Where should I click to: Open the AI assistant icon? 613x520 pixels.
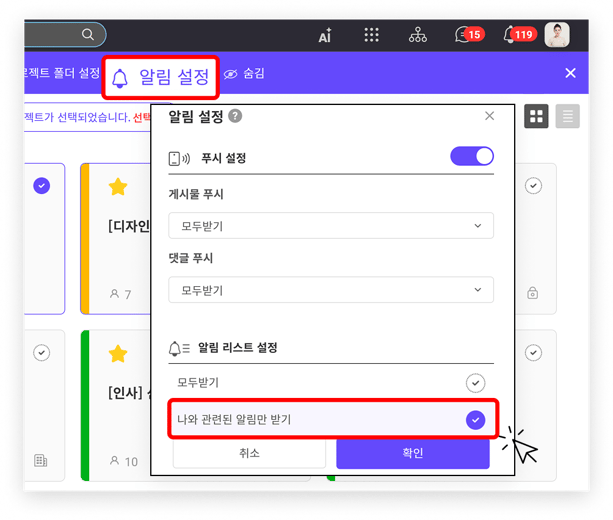325,35
